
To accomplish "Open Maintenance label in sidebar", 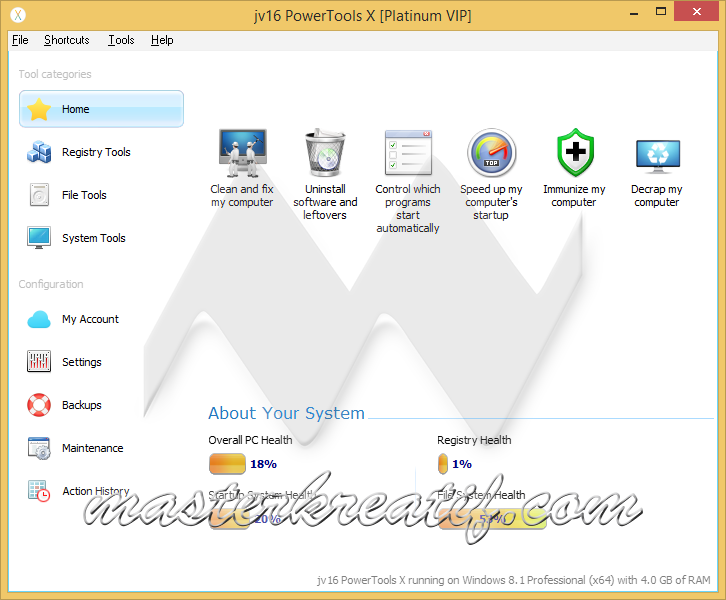I will click(93, 448).
